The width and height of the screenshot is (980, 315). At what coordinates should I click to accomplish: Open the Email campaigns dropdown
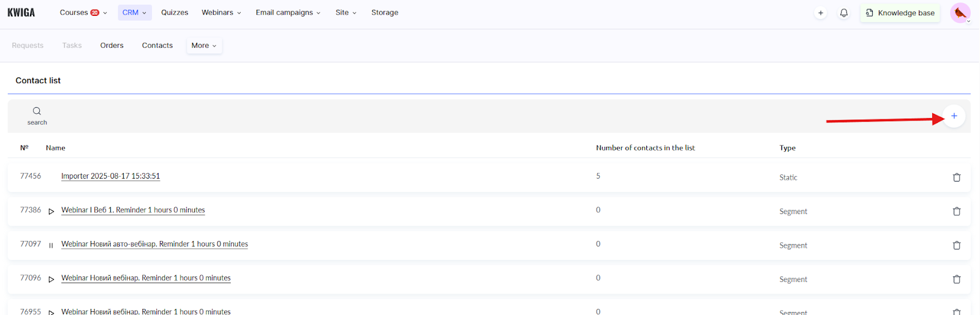288,13
